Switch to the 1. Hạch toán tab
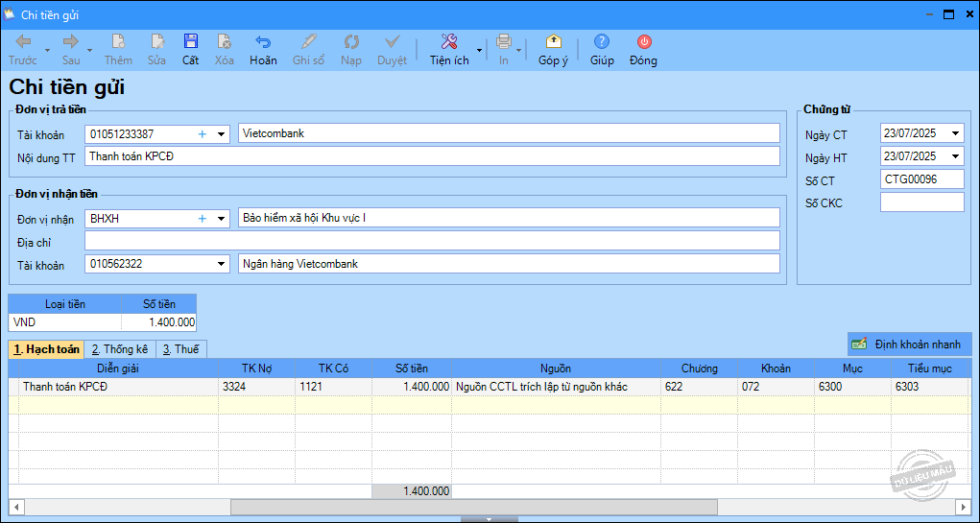 pyautogui.click(x=46, y=349)
